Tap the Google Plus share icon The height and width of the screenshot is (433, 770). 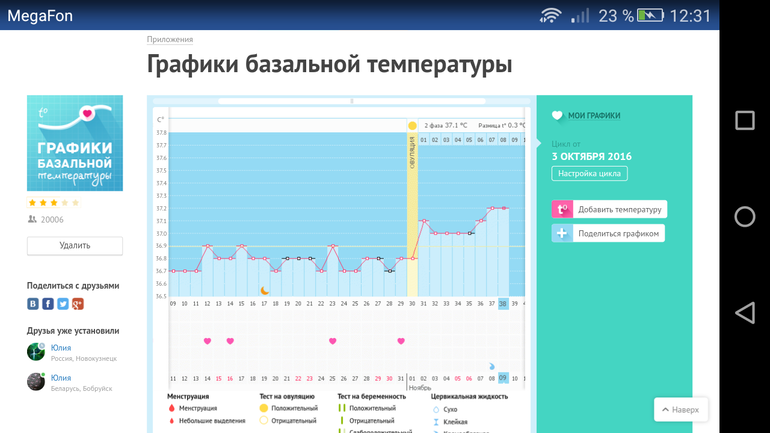78,304
